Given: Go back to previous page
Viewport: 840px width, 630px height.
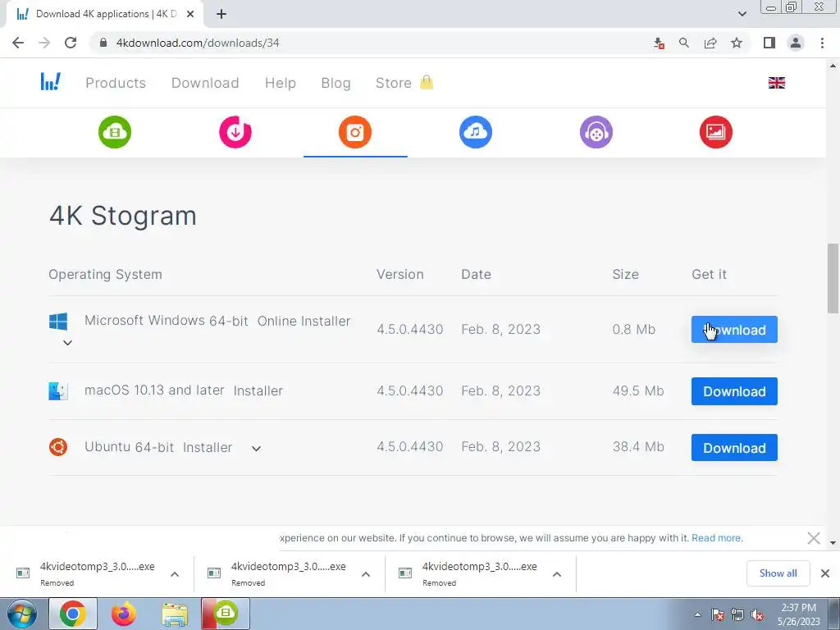Looking at the screenshot, I should 18,43.
